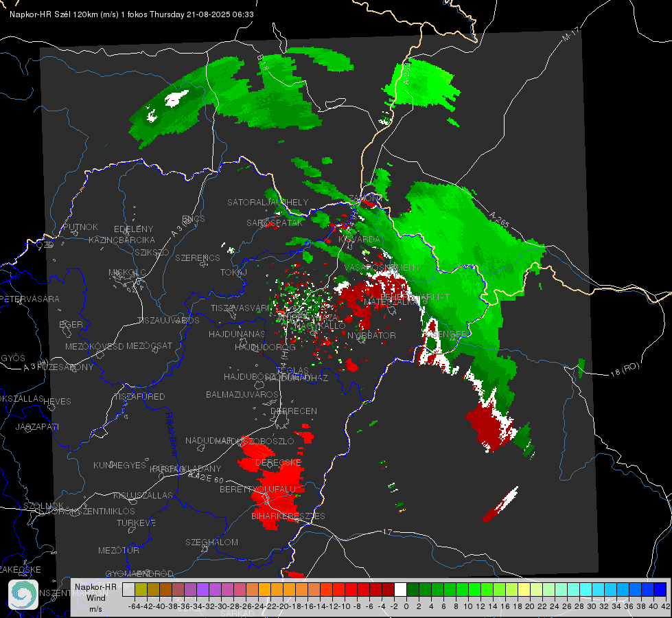
Task: Click the SZEGHALOM label
Action: [211, 542]
